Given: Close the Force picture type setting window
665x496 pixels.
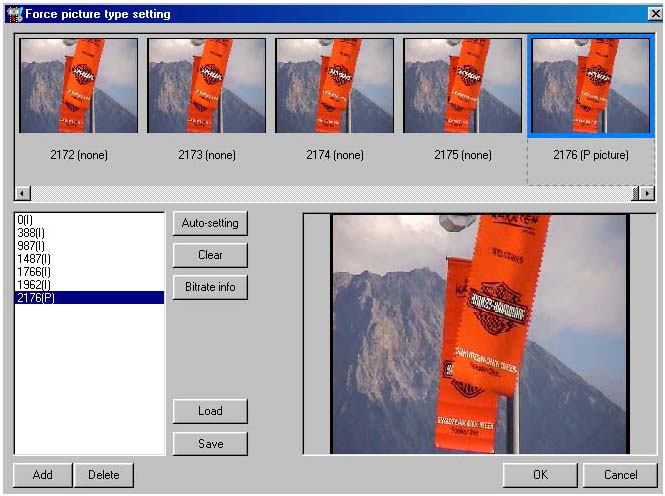Looking at the screenshot, I should pyautogui.click(x=655, y=14).
